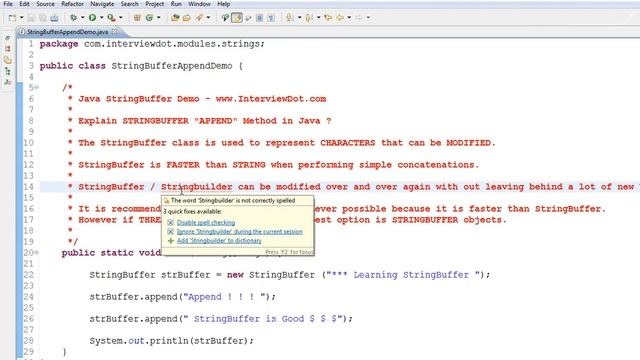Click the Open Task folder icon
This screenshot has height=360, width=640.
tap(187, 18)
